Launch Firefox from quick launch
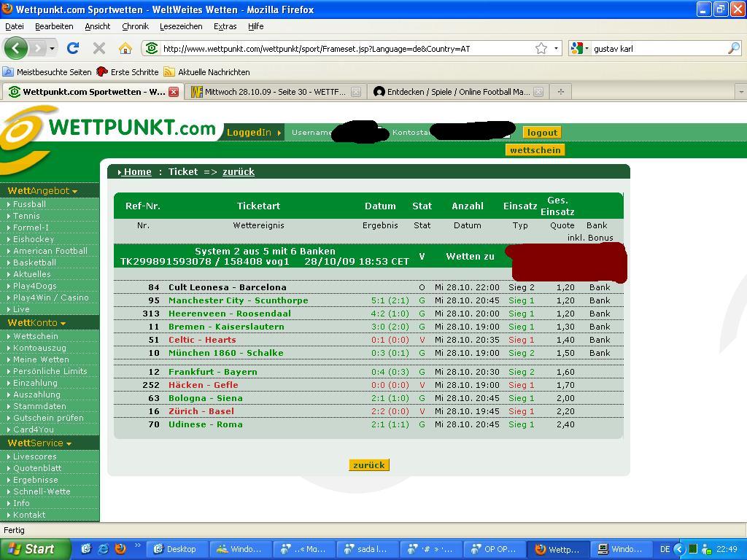 click(x=120, y=549)
